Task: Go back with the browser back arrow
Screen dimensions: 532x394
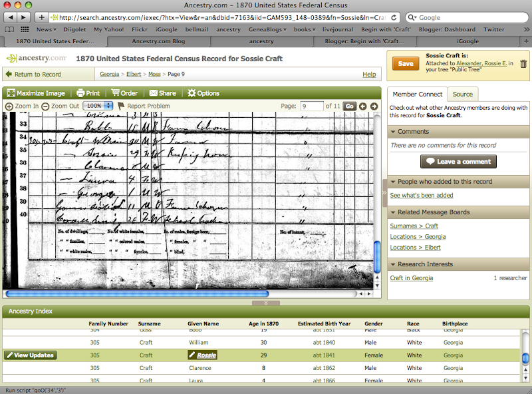Action: (11, 17)
